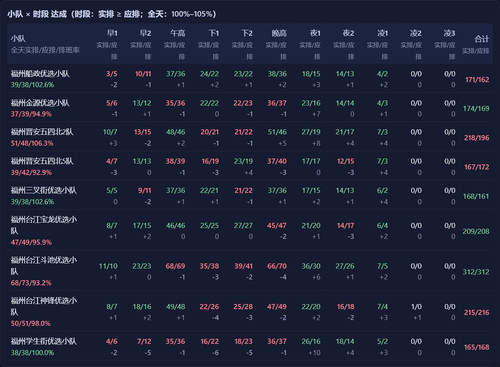Click the 66/70 晚高 cell for 福州台江斗池优选小队
500x367 pixels.
277,266
